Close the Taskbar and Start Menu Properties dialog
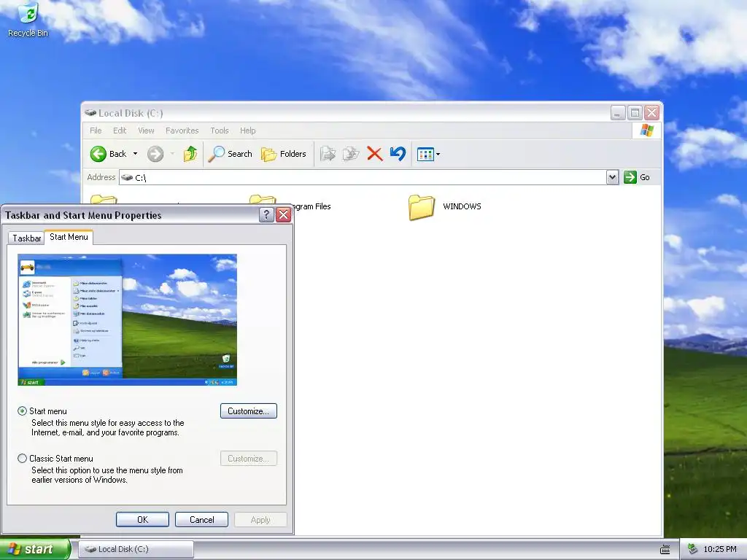Screen dimensions: 747x560 pos(284,215)
